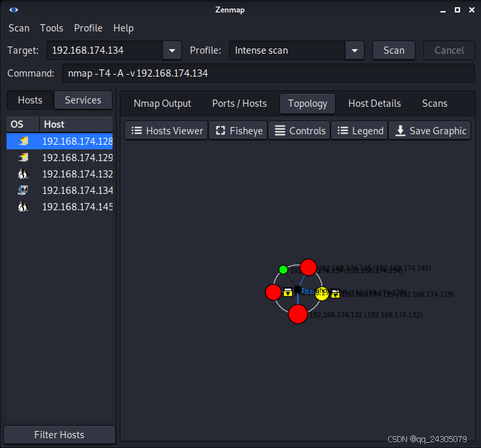Select the red 192.168.174.132 topology node

(x=298, y=314)
